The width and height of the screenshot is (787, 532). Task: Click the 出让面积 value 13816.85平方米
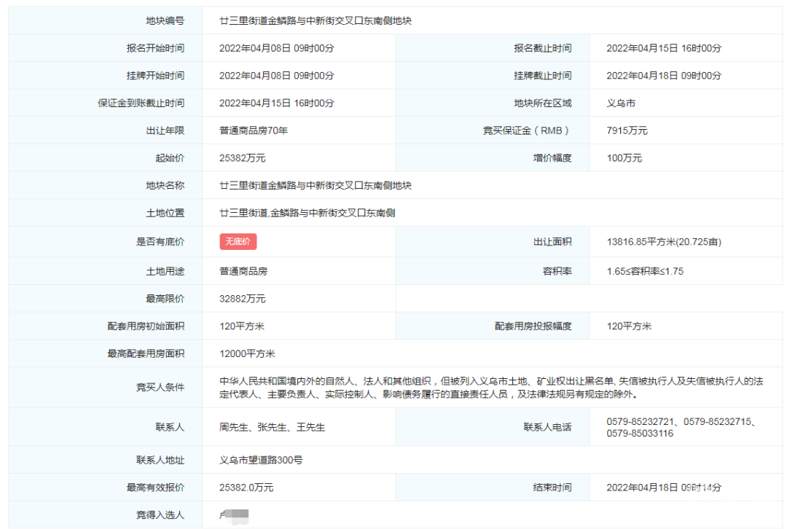pyautogui.click(x=664, y=242)
